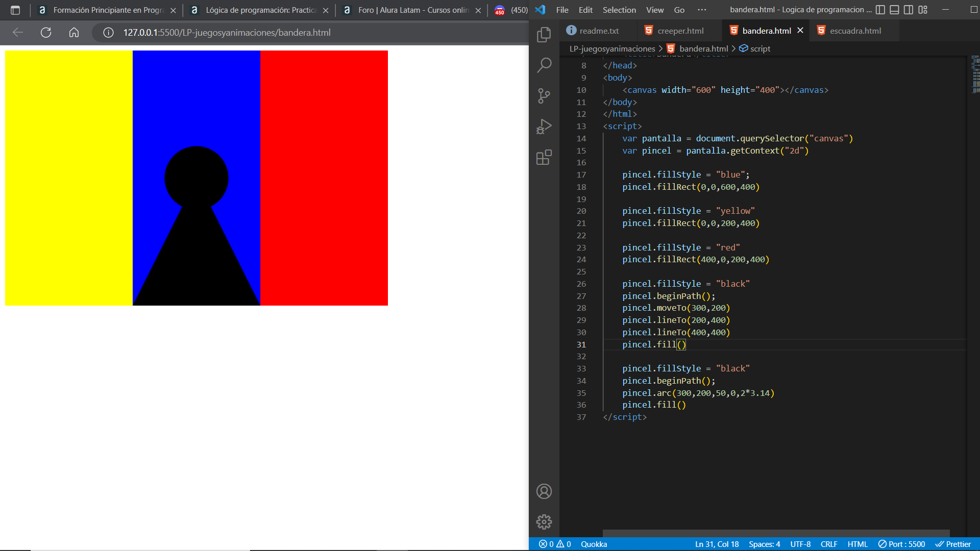
Task: Expand the hidden menus ellipsis
Action: pos(702,10)
